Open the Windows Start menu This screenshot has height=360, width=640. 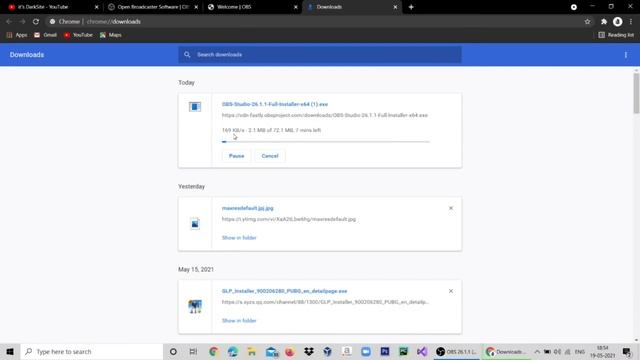click(10, 351)
